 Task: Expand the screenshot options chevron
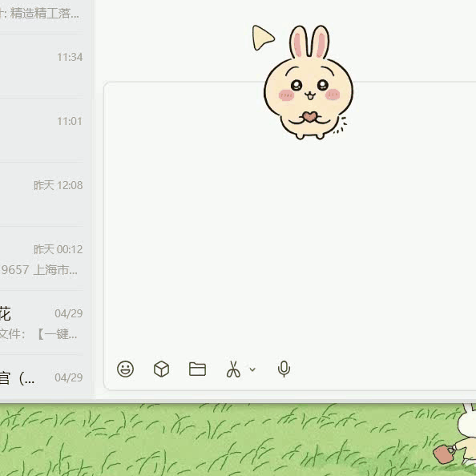pyautogui.click(x=252, y=369)
